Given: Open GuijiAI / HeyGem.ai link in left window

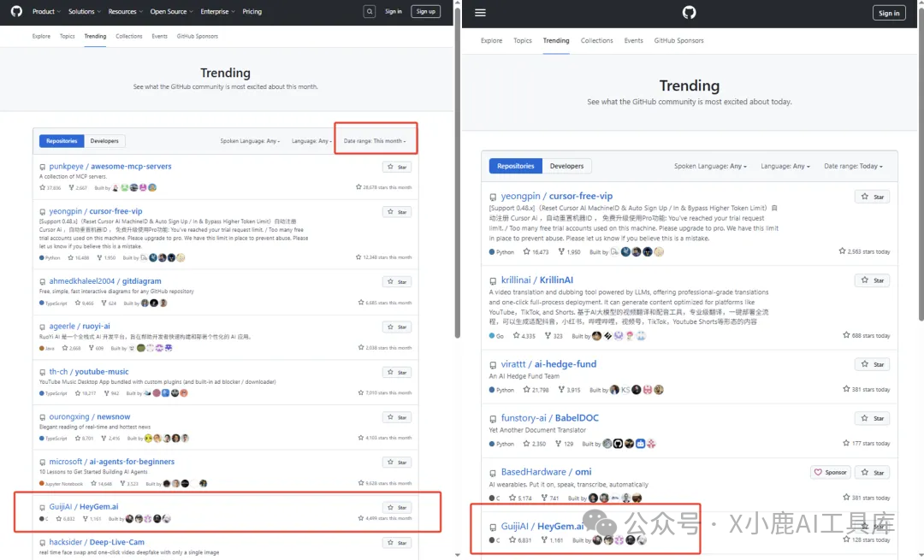Looking at the screenshot, I should tap(84, 506).
